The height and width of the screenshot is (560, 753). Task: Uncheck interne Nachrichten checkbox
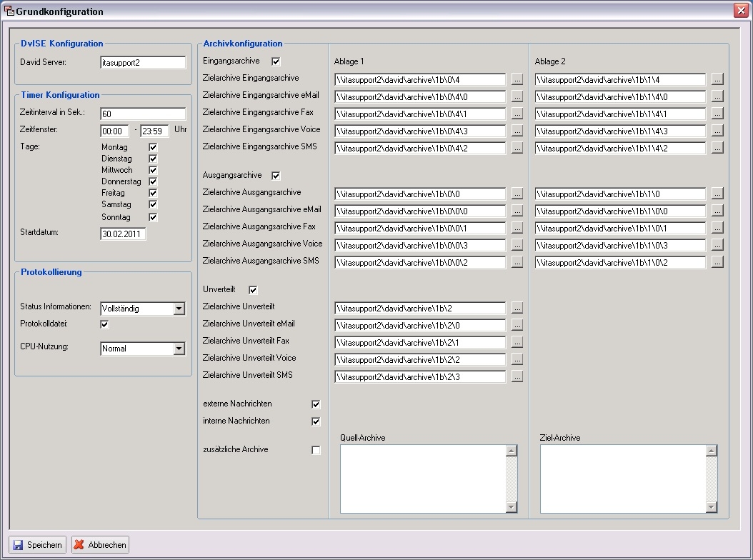(316, 421)
